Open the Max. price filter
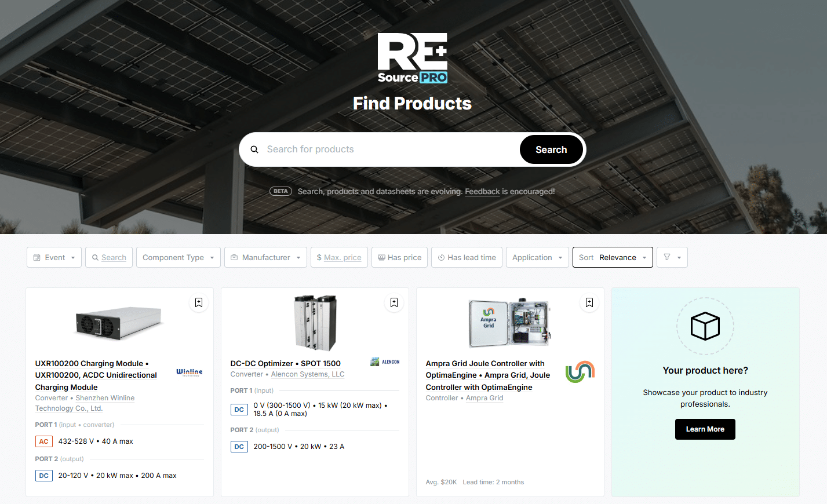 click(339, 257)
